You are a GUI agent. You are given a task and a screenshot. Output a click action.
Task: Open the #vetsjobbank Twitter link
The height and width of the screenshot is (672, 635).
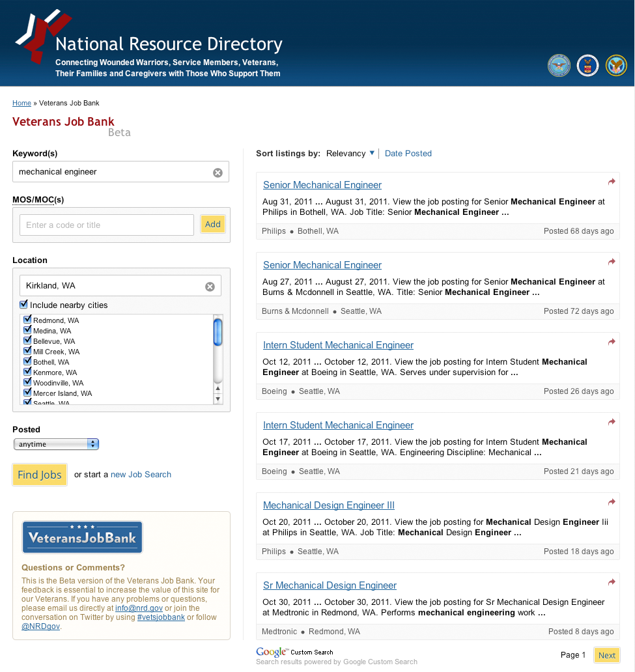tap(161, 617)
